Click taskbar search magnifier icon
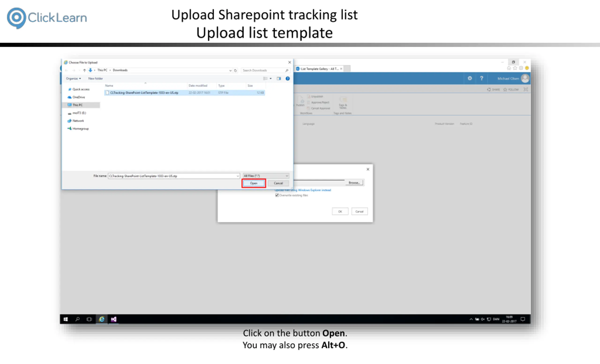Image resolution: width=600 pixels, height=364 pixels. coord(77,319)
